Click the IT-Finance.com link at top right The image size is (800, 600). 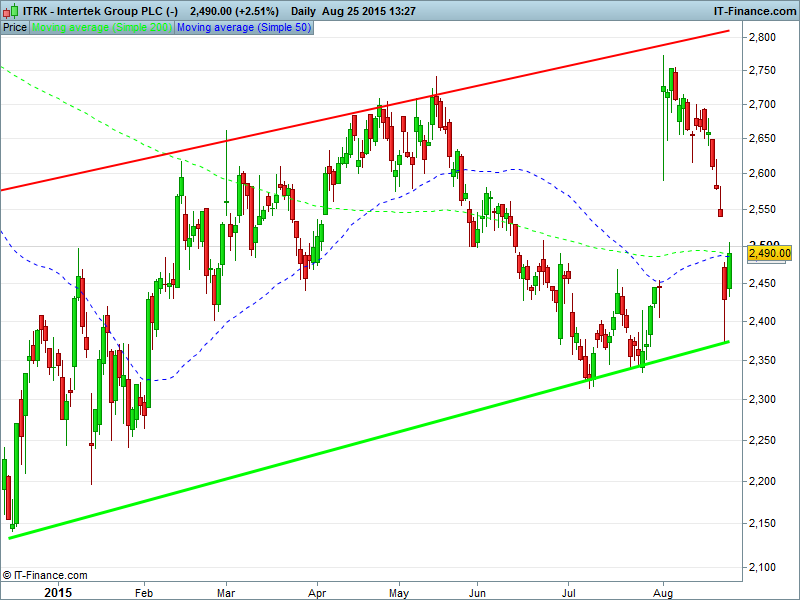click(x=753, y=11)
